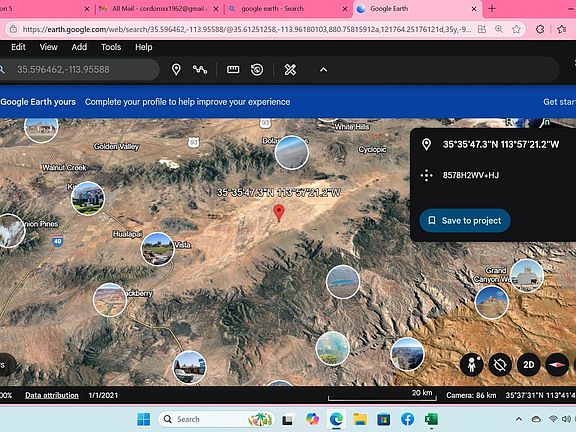Add this page to favorites star

click(x=516, y=29)
